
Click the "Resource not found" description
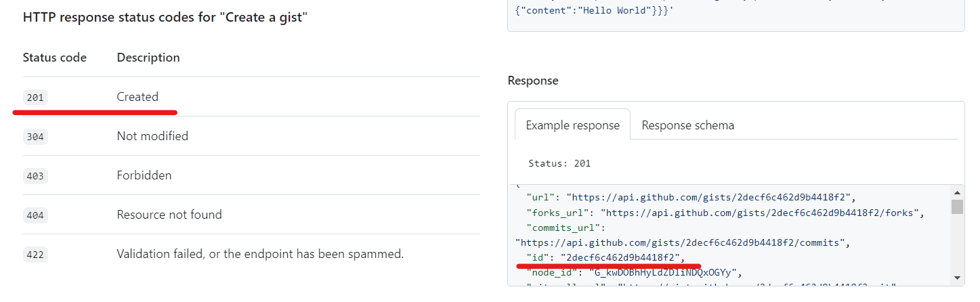pos(169,215)
